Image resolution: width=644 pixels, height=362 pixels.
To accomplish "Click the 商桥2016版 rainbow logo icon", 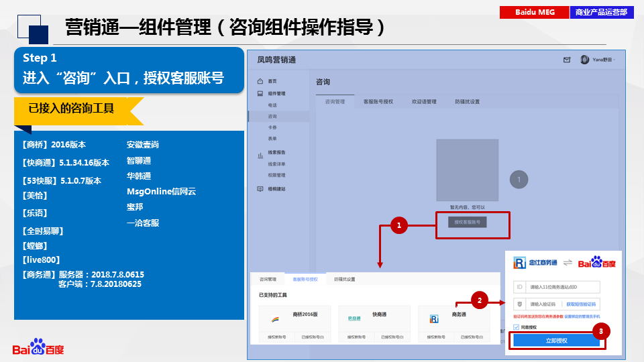I will [275, 319].
